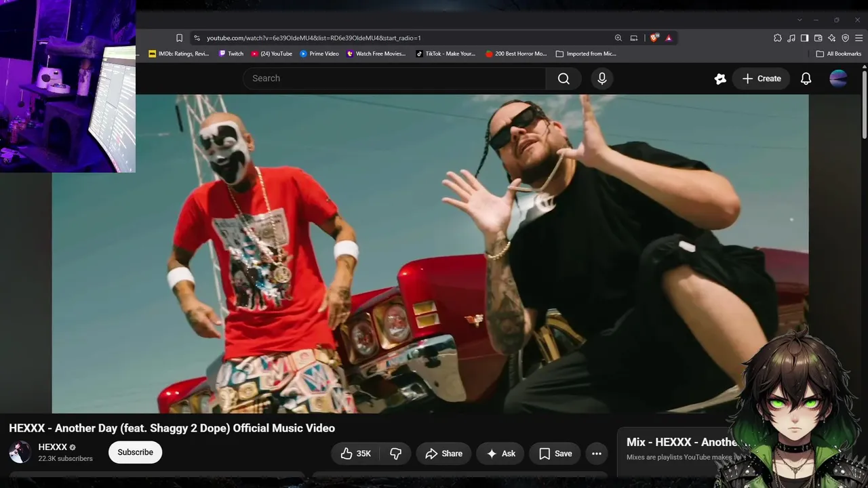Save the video to a playlist

tap(555, 453)
